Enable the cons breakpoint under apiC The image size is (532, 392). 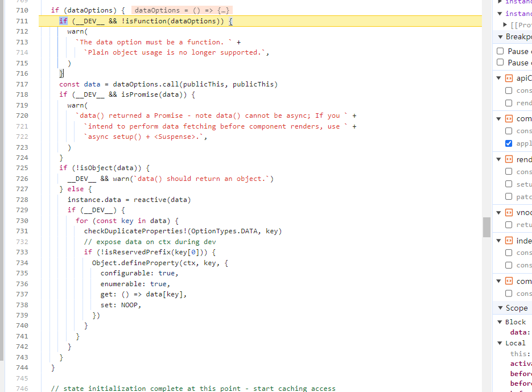(509, 90)
